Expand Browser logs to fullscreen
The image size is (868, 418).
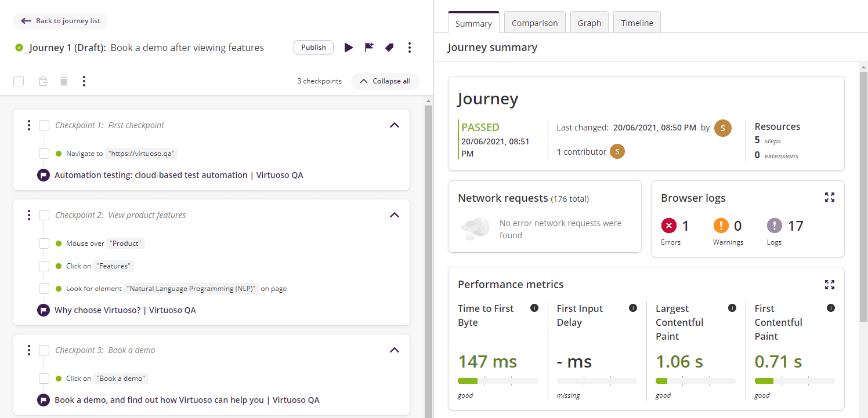(830, 197)
